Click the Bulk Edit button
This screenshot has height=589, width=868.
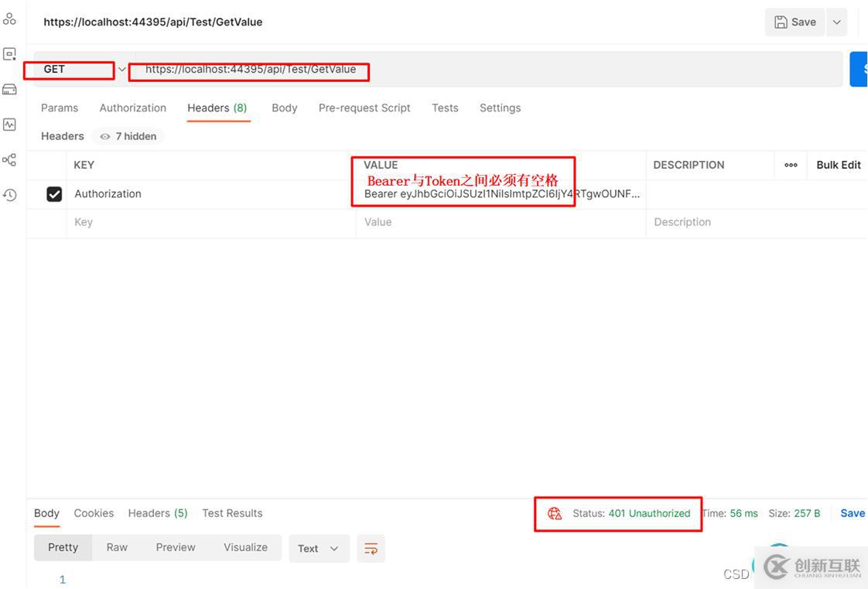click(x=839, y=165)
